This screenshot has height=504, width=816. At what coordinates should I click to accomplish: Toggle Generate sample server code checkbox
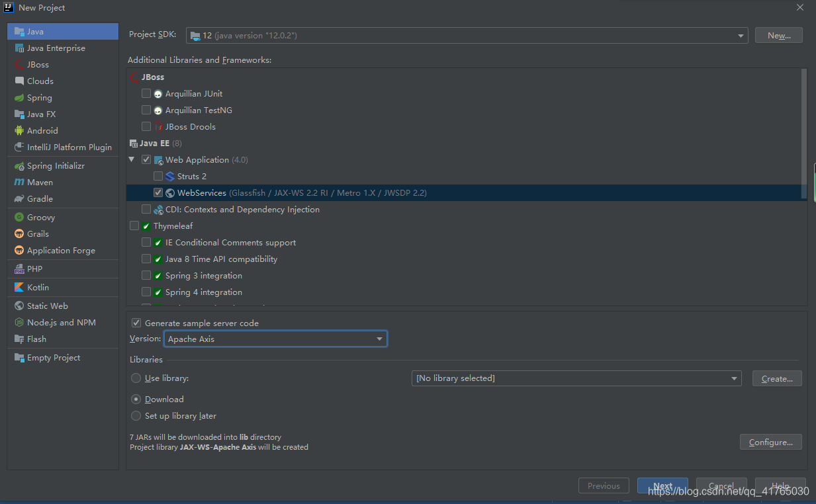pyautogui.click(x=136, y=323)
